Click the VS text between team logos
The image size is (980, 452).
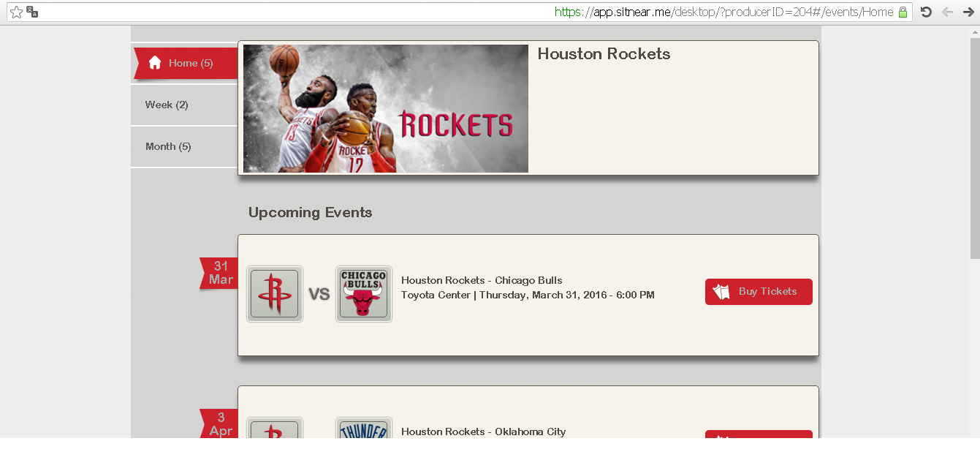[319, 295]
